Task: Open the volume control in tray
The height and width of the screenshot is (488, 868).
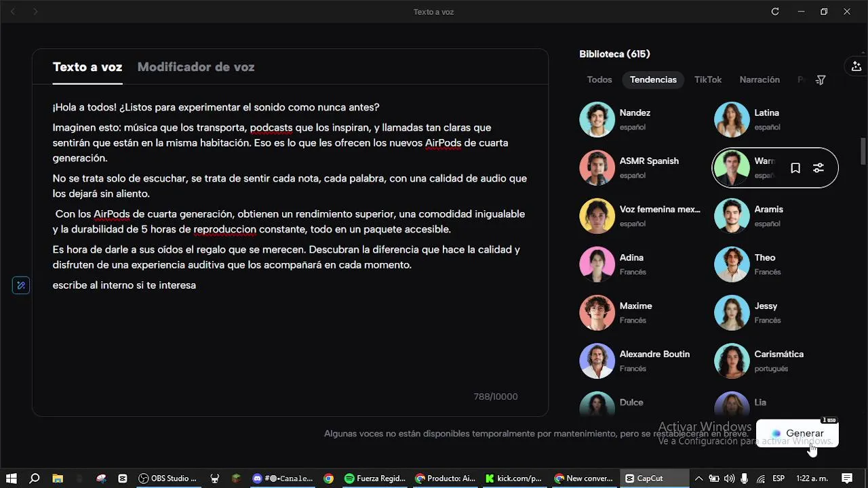Action: tap(729, 479)
